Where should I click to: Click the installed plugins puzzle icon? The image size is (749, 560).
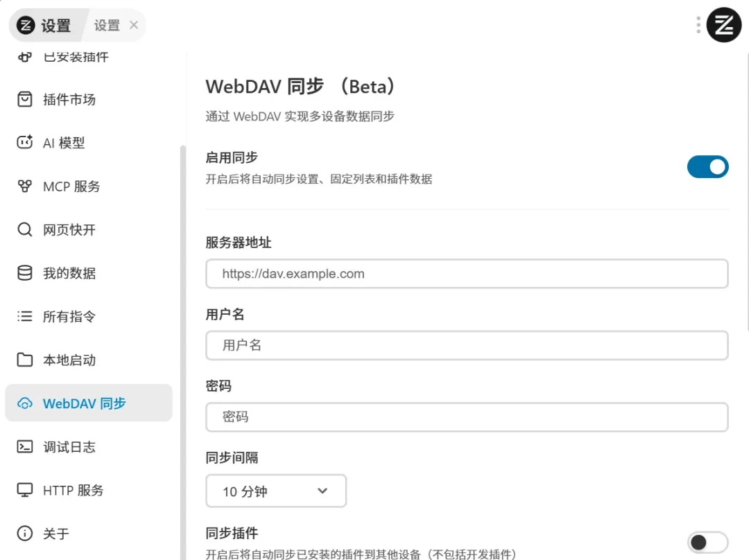25,57
